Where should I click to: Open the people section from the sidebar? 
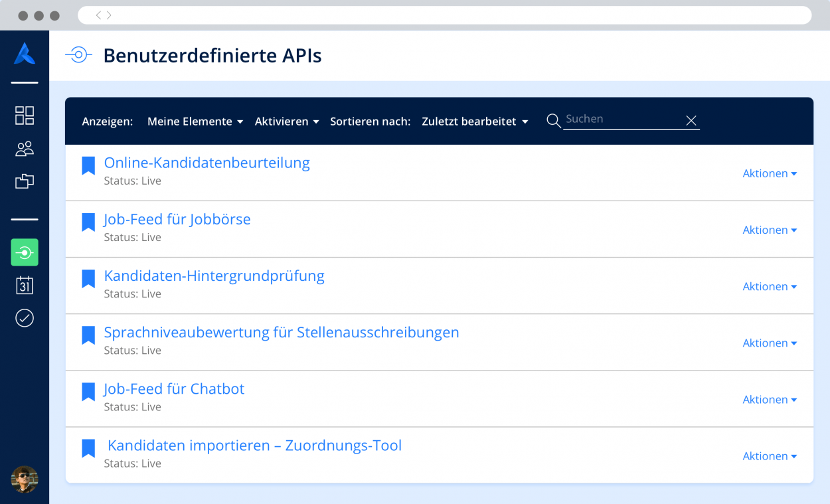click(24, 149)
